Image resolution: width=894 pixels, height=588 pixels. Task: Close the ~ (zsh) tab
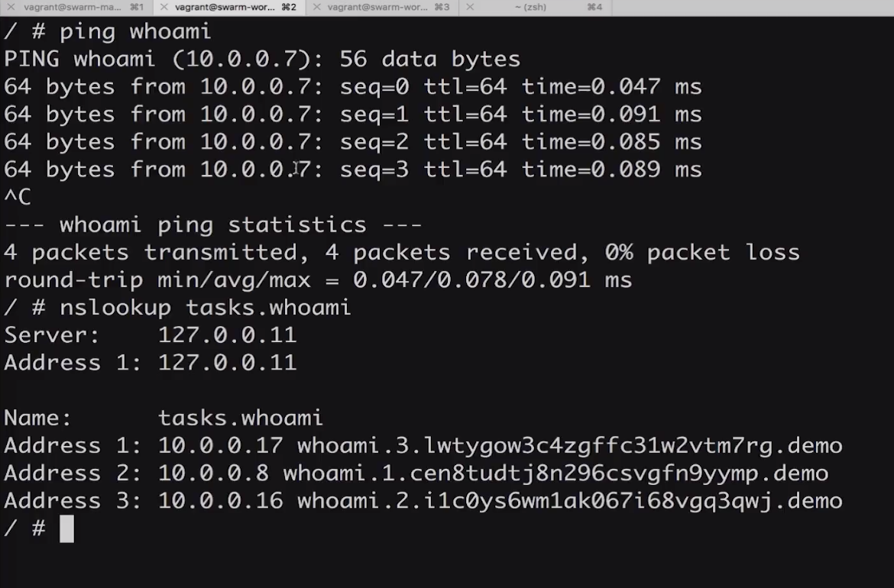point(469,7)
